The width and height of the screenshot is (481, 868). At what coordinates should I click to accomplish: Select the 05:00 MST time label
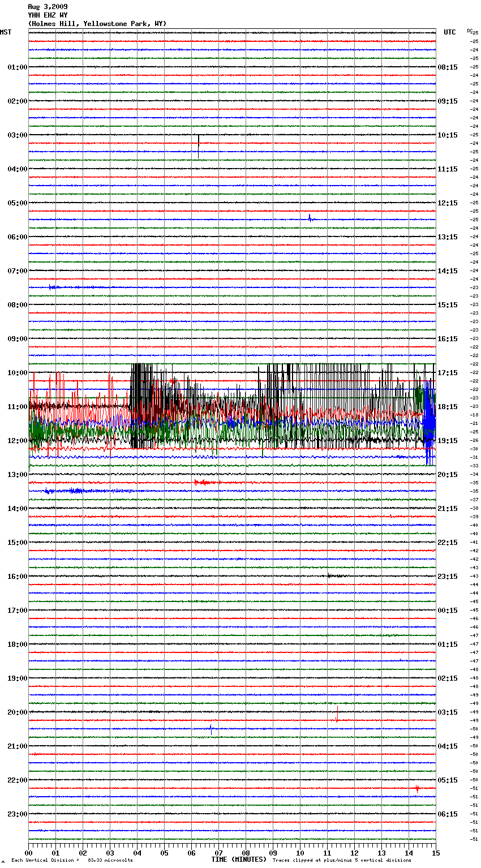18,203
